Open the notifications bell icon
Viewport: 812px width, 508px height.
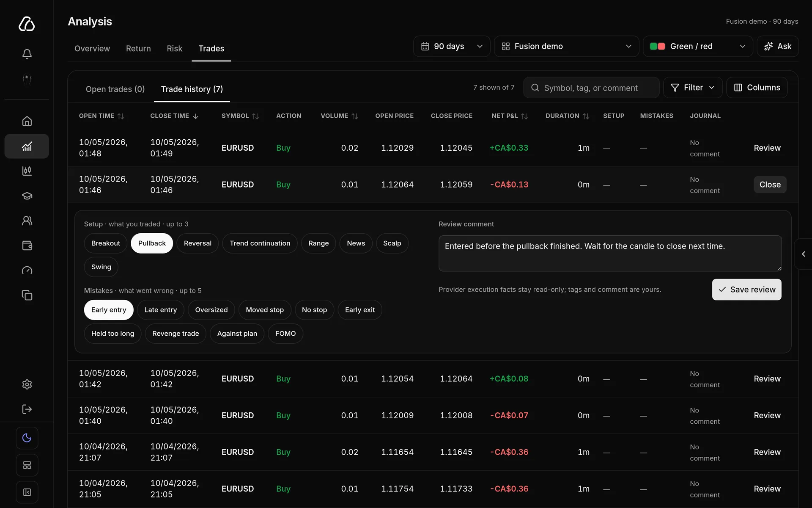(x=27, y=54)
